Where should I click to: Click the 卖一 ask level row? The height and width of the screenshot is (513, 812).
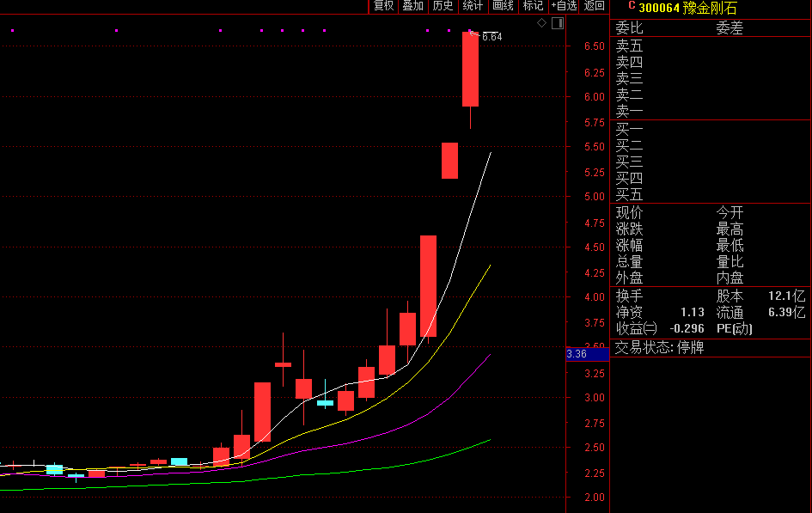(x=629, y=112)
